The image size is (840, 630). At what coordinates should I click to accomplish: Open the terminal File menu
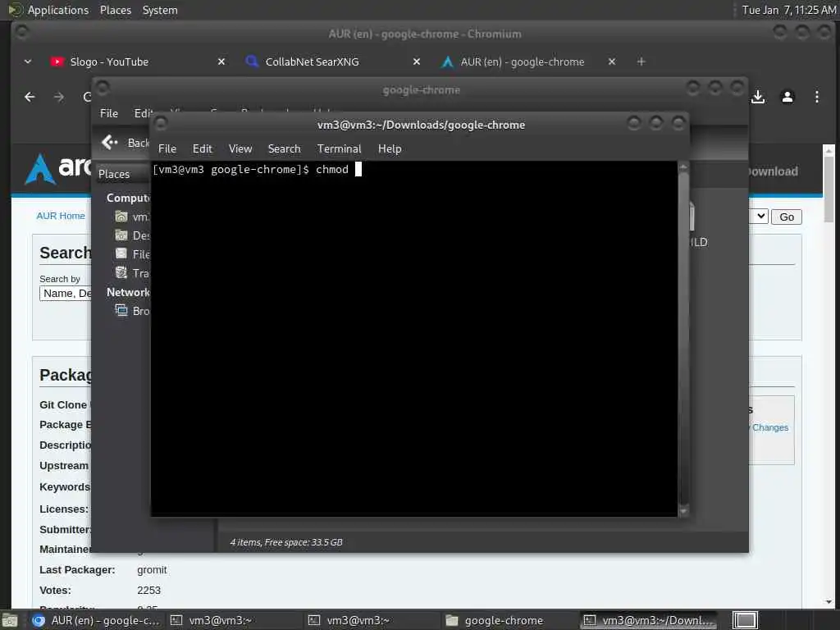tap(167, 148)
